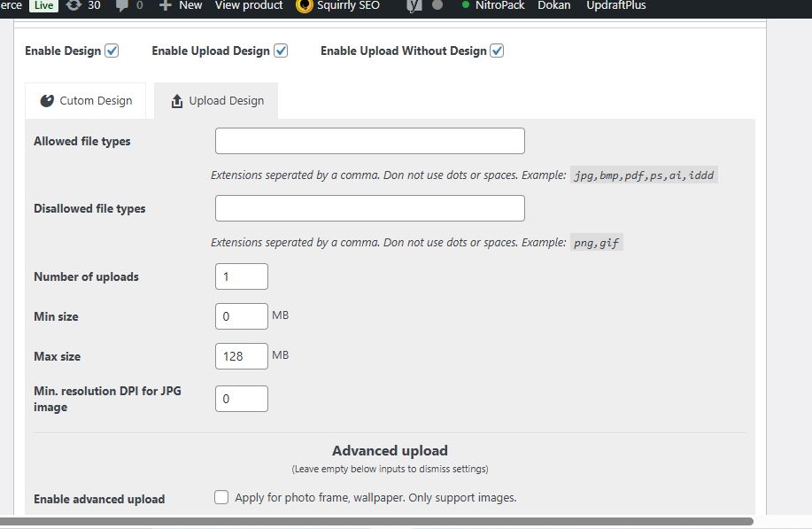Click the Cutom Design tab icon
This screenshot has height=529, width=812.
coord(47,101)
